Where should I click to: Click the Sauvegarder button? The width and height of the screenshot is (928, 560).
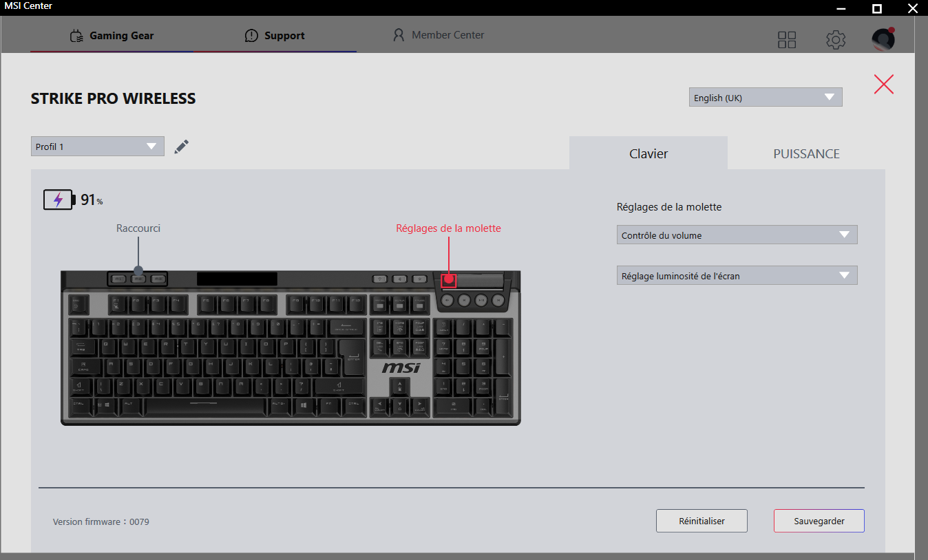pyautogui.click(x=819, y=521)
